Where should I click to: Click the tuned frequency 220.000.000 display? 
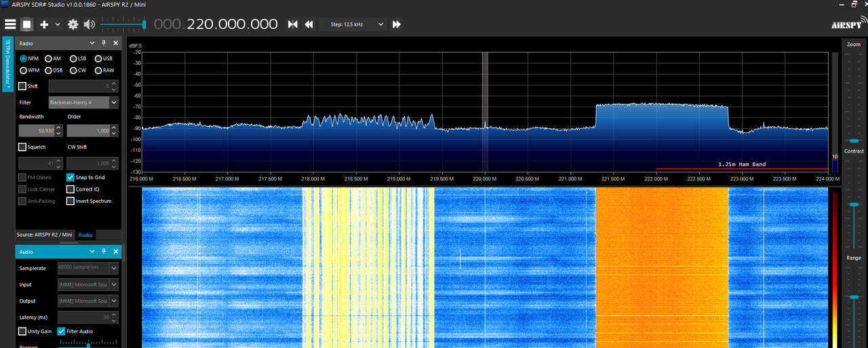tap(216, 24)
